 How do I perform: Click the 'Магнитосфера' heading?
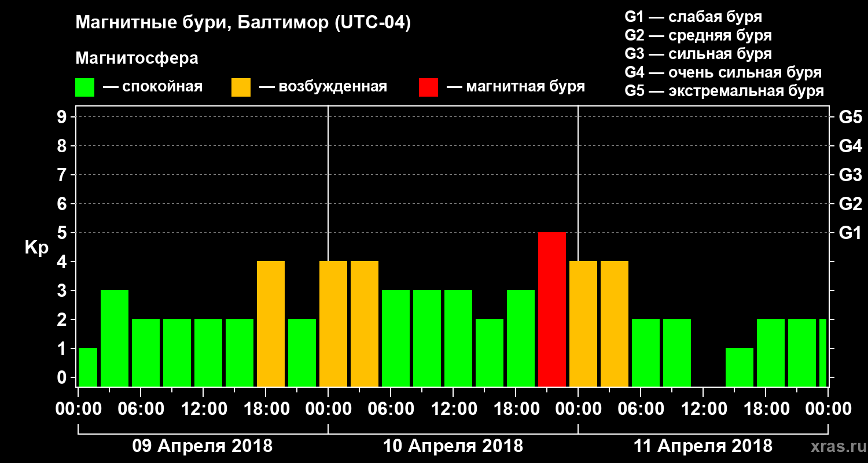137,58
